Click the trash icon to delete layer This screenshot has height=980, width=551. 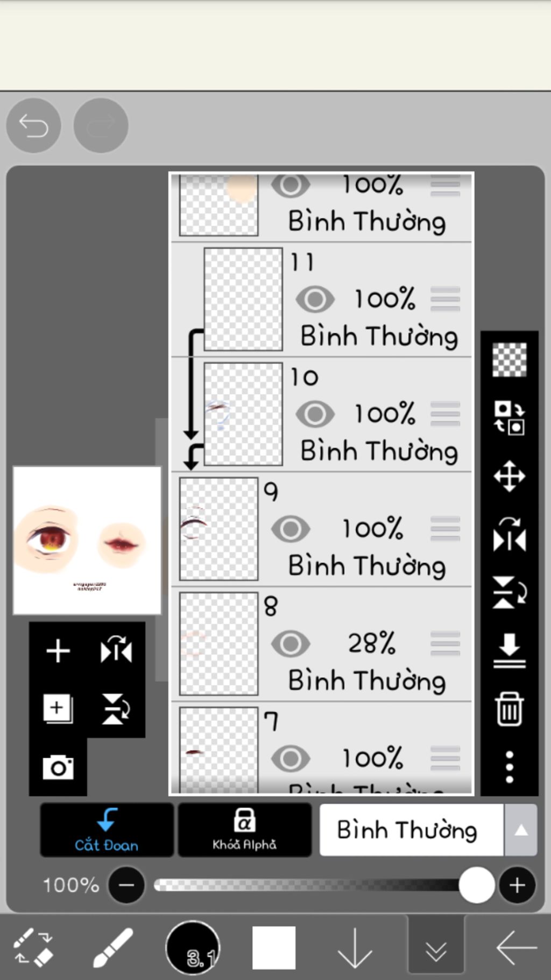pos(509,709)
